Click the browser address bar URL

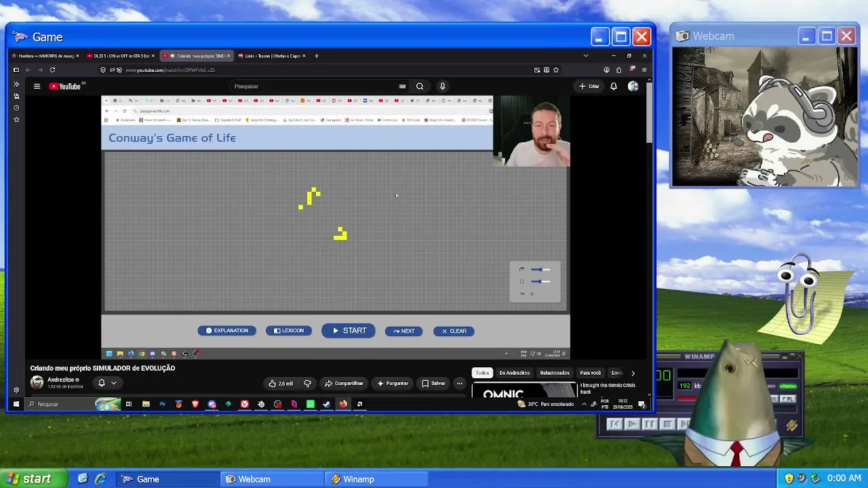coord(170,70)
